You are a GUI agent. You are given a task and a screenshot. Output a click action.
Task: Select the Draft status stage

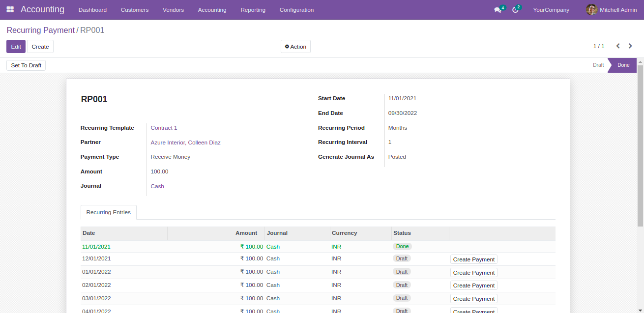[x=598, y=65]
